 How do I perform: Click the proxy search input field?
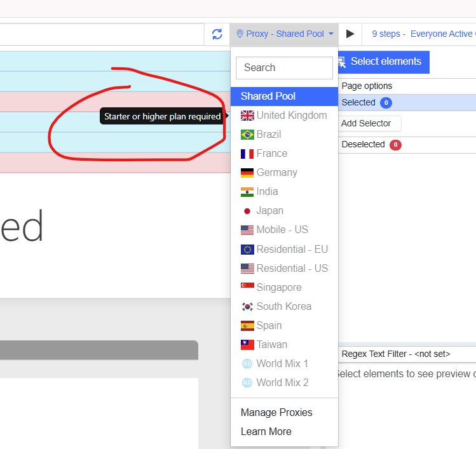click(284, 68)
